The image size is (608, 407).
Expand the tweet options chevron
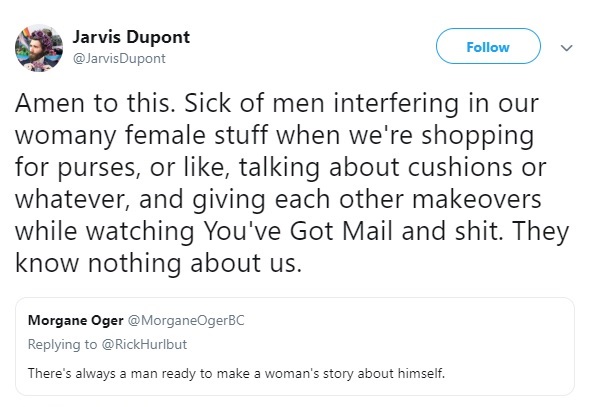pyautogui.click(x=567, y=48)
